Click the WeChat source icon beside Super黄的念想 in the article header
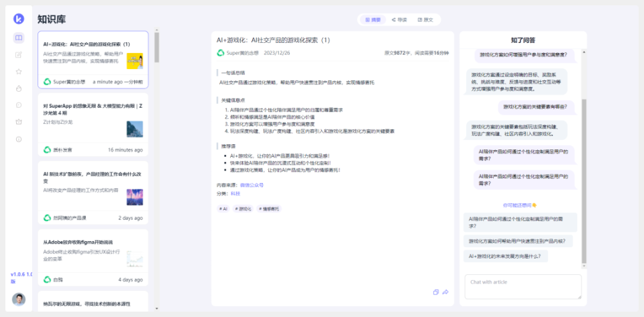This screenshot has width=644, height=317. (x=221, y=53)
